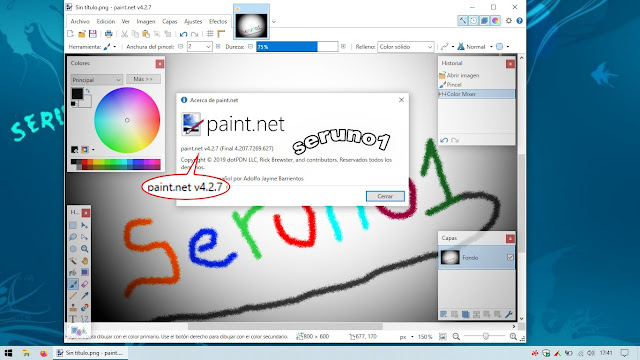Select the Magic Wand tool
640x360 pixels.
[73, 260]
